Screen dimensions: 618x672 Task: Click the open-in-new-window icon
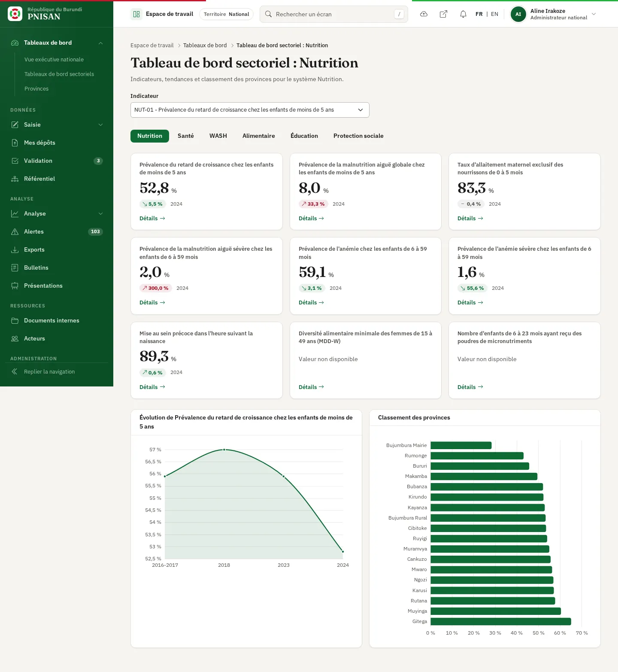[443, 14]
